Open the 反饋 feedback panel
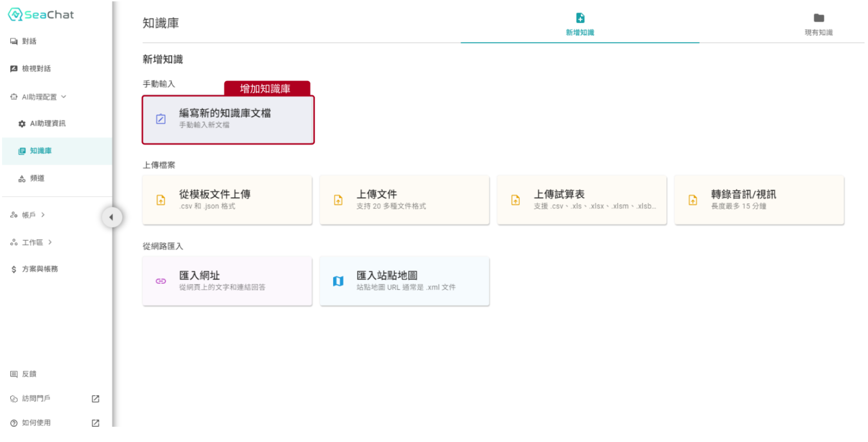The width and height of the screenshot is (868, 442). [14, 374]
